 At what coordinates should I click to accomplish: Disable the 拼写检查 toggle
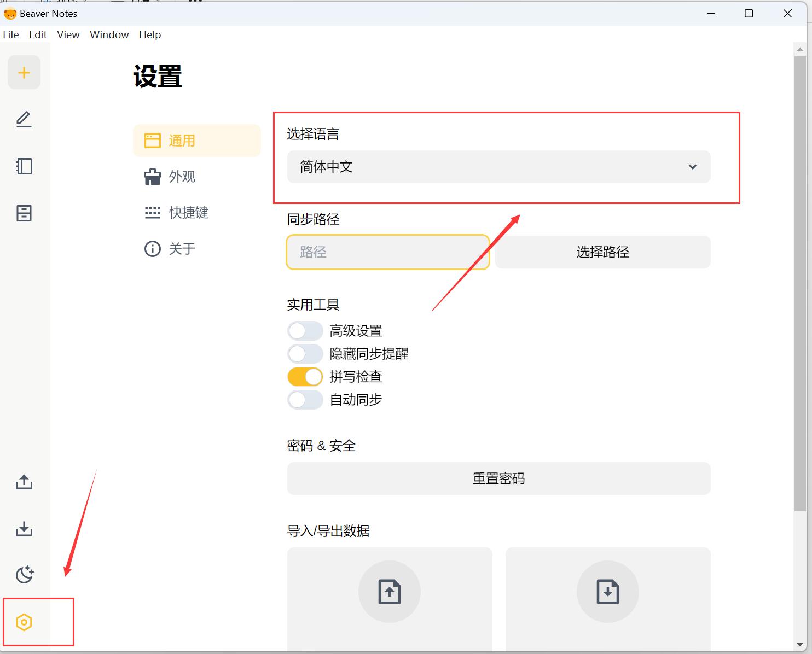click(x=305, y=377)
